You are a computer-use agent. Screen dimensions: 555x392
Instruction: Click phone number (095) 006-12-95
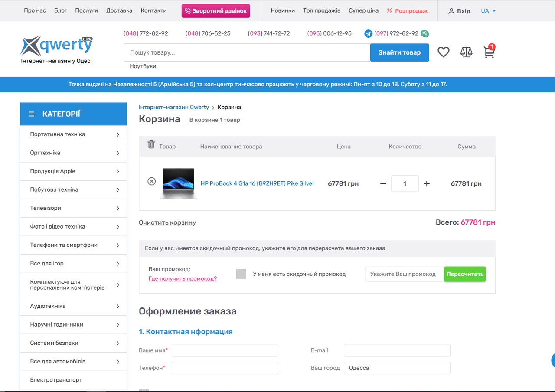click(330, 33)
